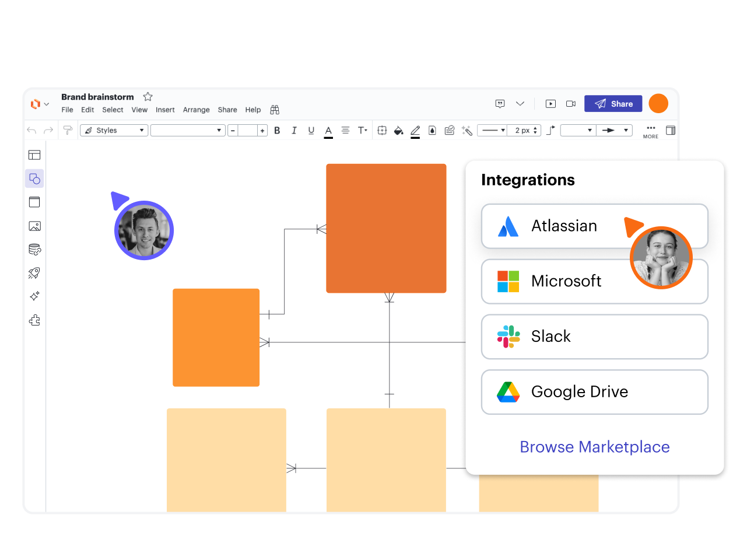Expand the font family dropdown
The image size is (747, 560).
[x=187, y=131]
